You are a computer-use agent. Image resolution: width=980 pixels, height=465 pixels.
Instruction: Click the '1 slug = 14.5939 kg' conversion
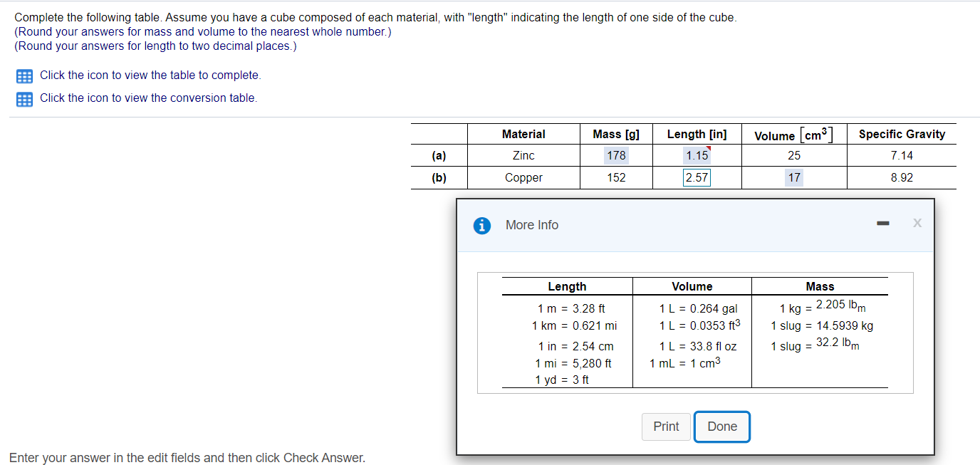point(822,326)
